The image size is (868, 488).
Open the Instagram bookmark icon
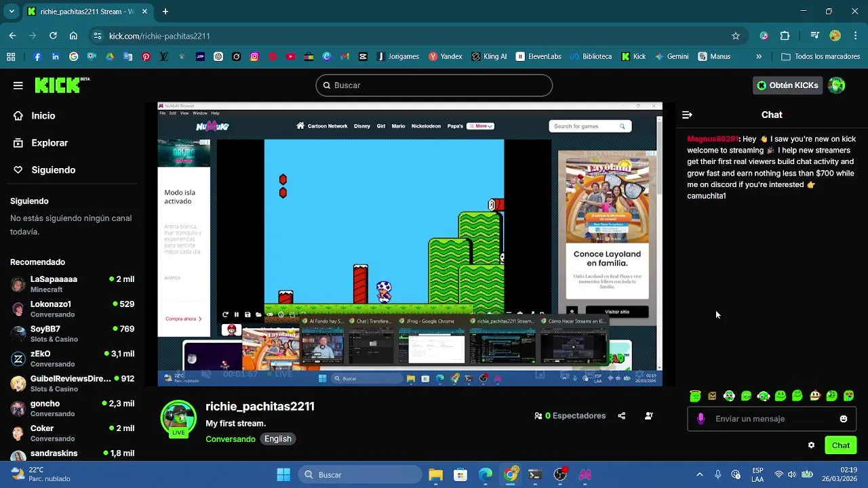pos(254,57)
